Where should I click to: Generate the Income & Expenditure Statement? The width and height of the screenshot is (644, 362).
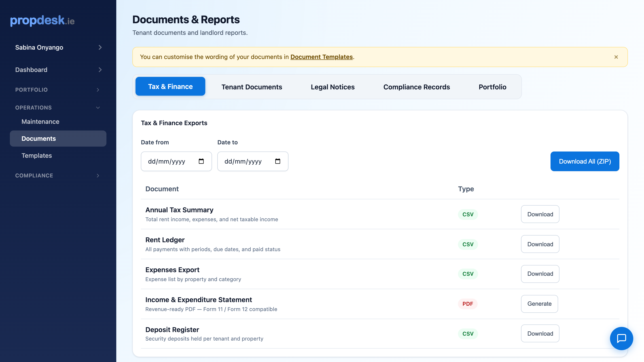coord(539,304)
